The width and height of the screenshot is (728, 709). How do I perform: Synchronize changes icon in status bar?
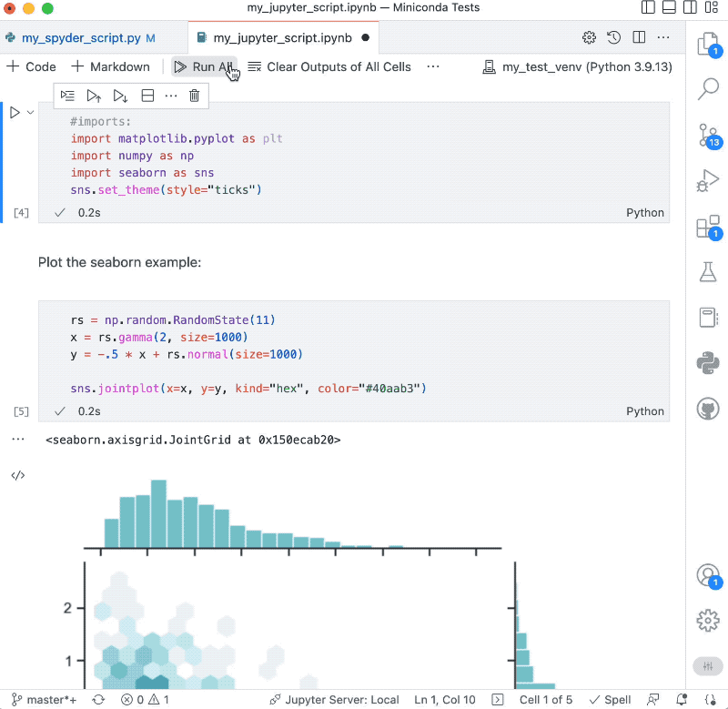(x=98, y=700)
